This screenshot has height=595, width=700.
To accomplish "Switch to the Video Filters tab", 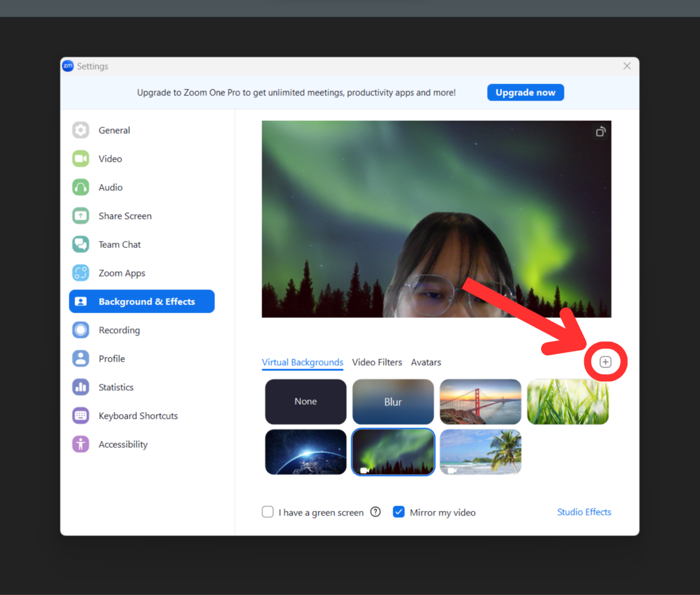I will pos(377,362).
